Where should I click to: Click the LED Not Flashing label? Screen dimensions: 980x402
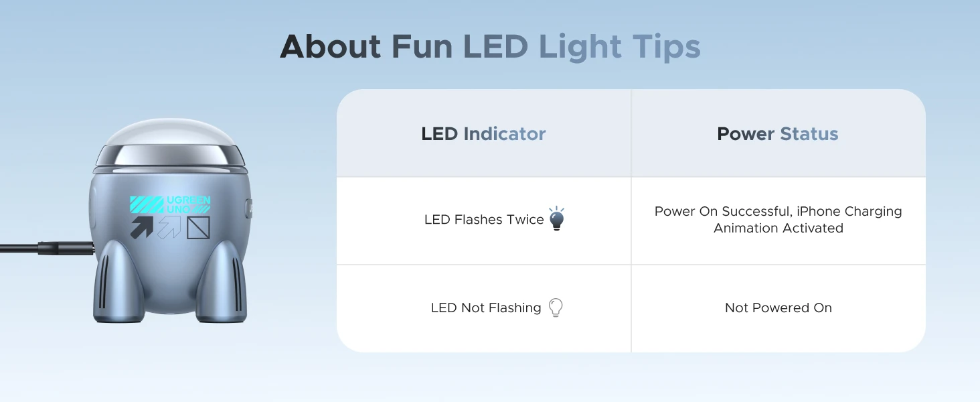click(x=486, y=308)
